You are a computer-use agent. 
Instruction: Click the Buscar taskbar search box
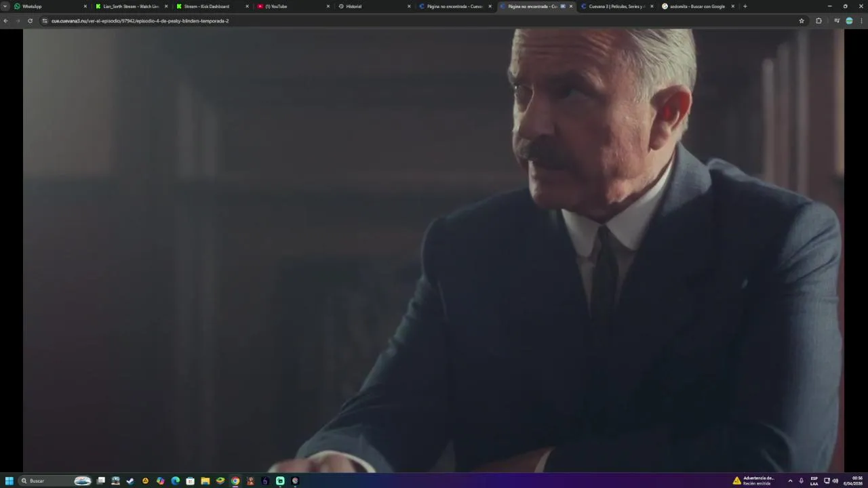56,481
